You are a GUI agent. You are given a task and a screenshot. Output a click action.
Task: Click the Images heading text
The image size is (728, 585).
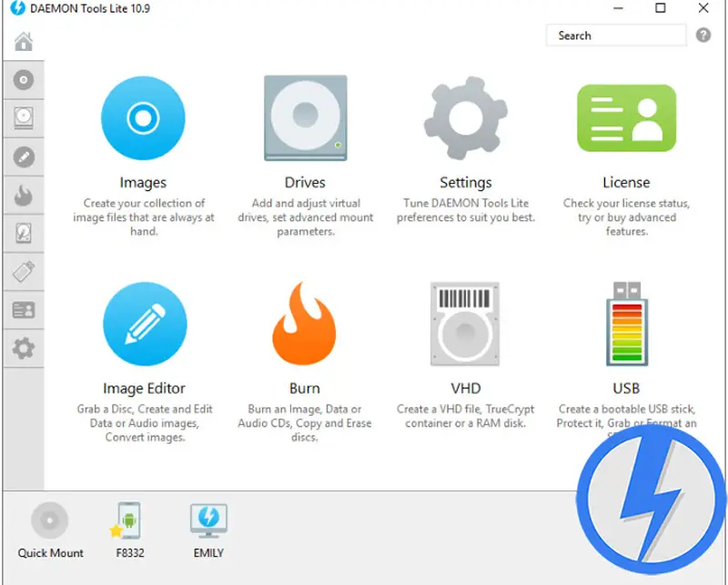click(143, 183)
